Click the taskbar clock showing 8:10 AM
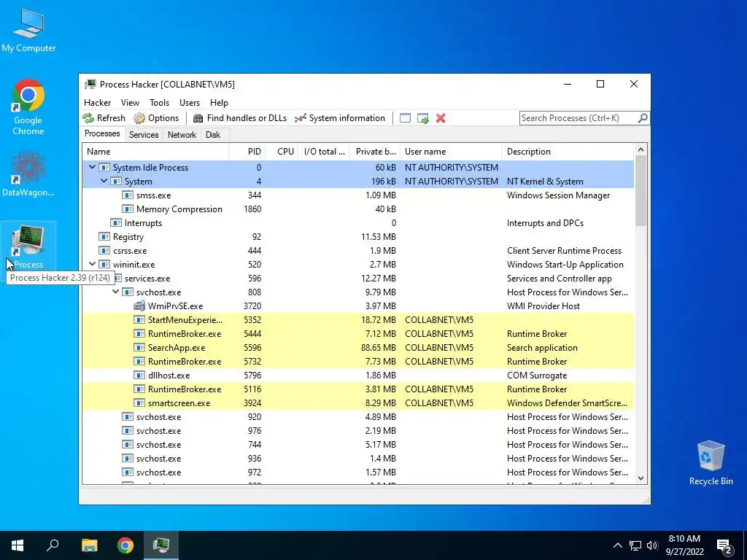Screen dimensions: 747x560 [684, 545]
